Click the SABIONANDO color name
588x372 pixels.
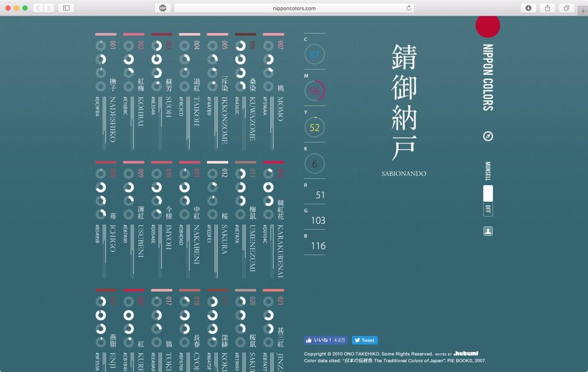(x=404, y=173)
